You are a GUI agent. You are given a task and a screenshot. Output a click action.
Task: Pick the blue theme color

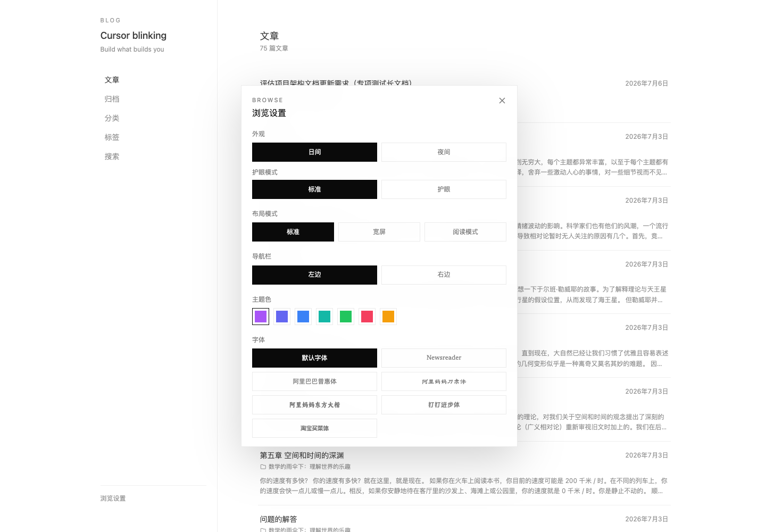[303, 317]
